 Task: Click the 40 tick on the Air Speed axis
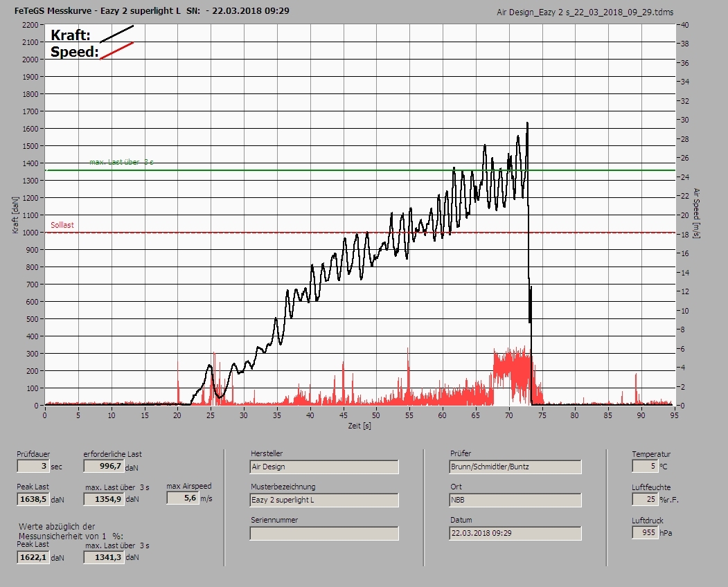pos(685,25)
